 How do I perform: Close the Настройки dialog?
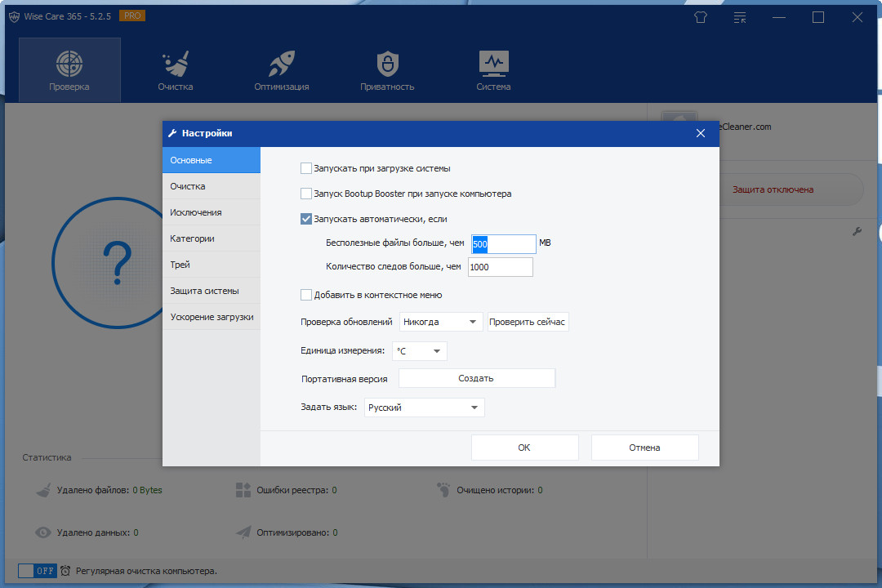(x=701, y=133)
